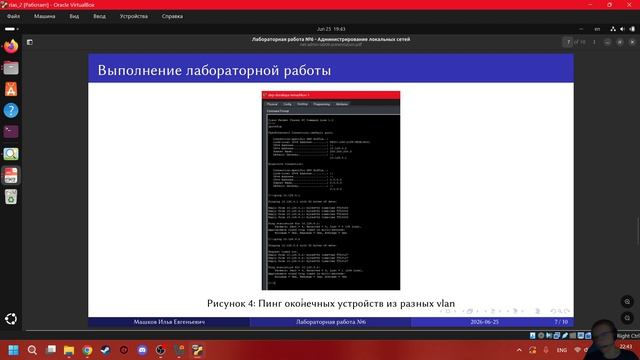Click the VirtualBox shared folders status icon

tap(573, 336)
